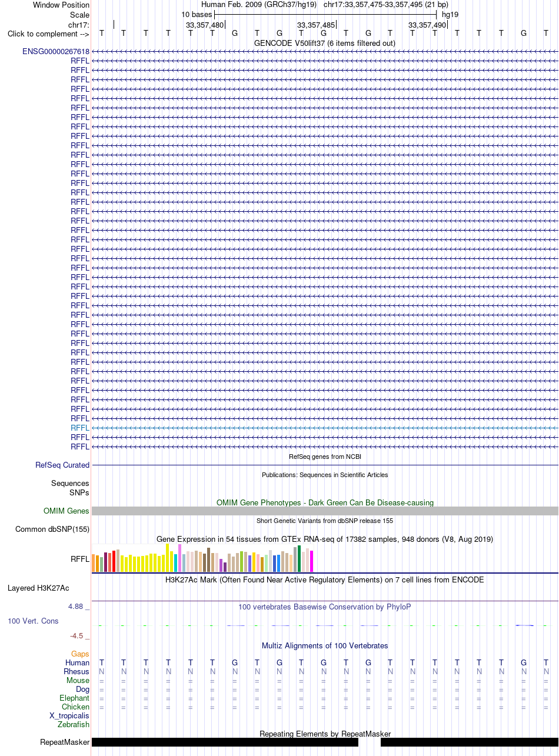Screen dimensions: 559x756
Task: Click the Chicken alignment row label
Action: click(76, 707)
